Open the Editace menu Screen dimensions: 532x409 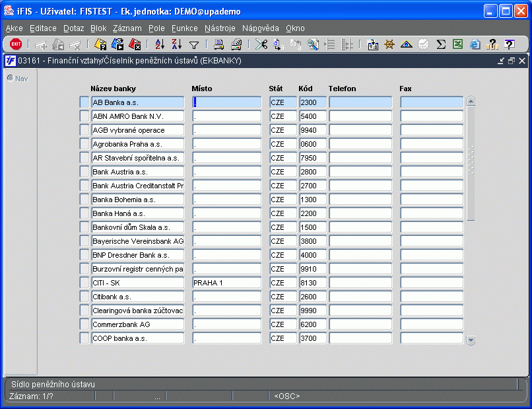(43, 28)
